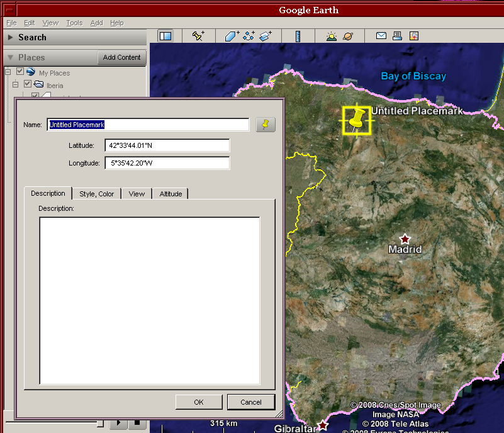The width and height of the screenshot is (504, 433).
Task: Click the "Bay of Biscay" map label
Action: pos(413,76)
